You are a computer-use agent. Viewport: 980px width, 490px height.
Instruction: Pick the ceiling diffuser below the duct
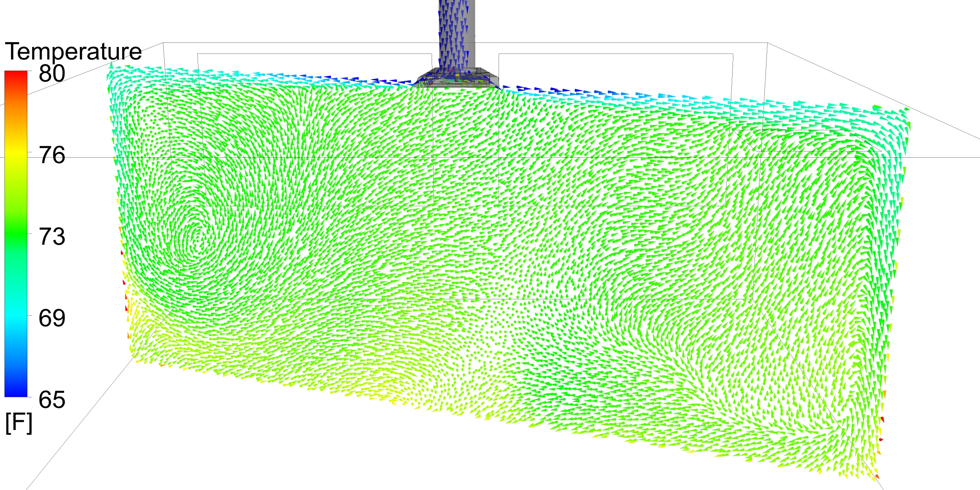pyautogui.click(x=457, y=79)
